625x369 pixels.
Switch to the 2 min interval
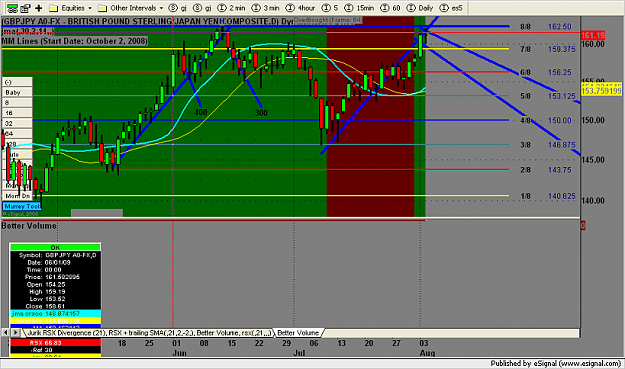click(x=232, y=8)
